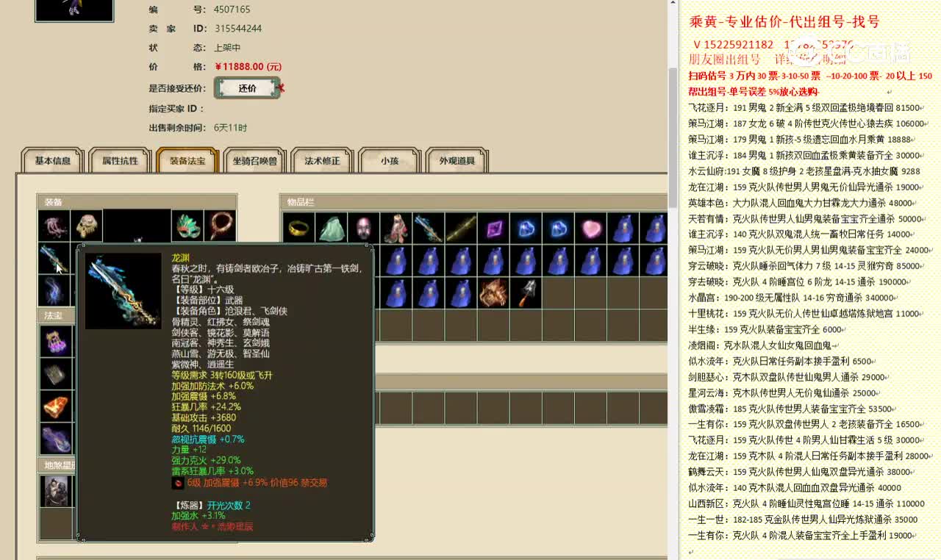
Task: Click the remaining time 6天11时
Action: [231, 128]
